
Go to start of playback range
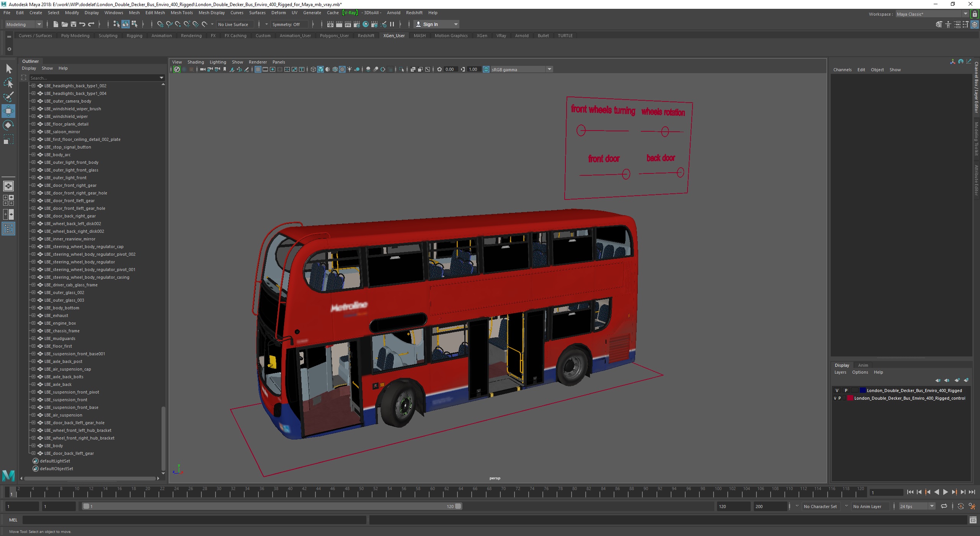(x=910, y=492)
